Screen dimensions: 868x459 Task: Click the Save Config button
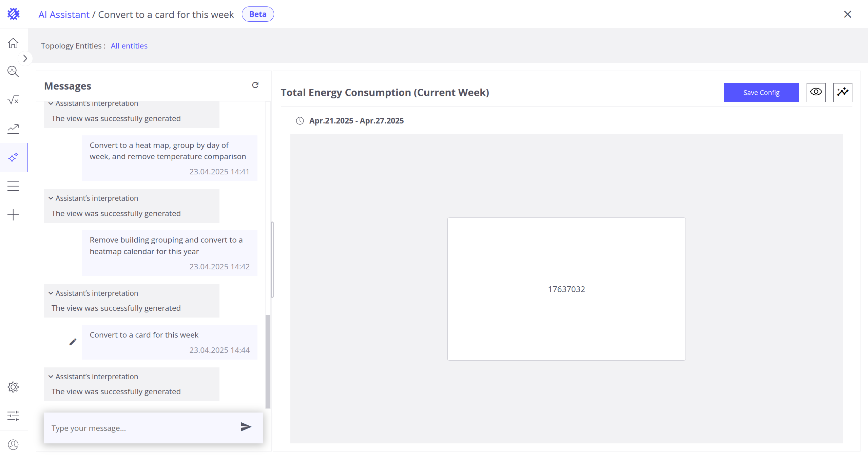(x=761, y=93)
